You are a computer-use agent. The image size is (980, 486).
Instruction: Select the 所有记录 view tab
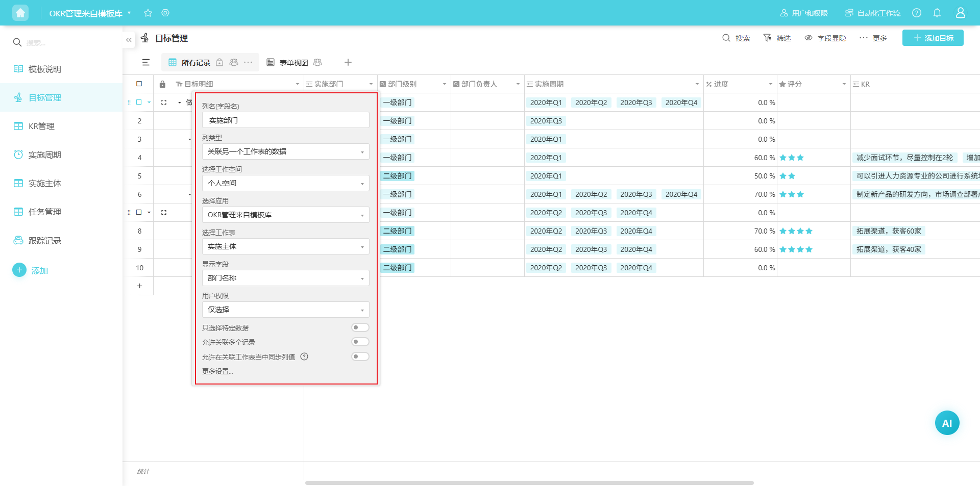tap(196, 62)
